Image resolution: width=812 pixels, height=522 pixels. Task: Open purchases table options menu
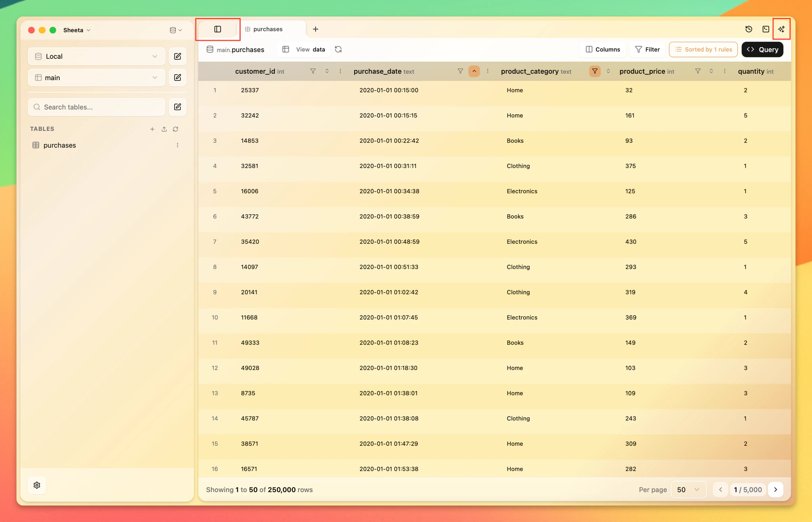[x=178, y=145]
